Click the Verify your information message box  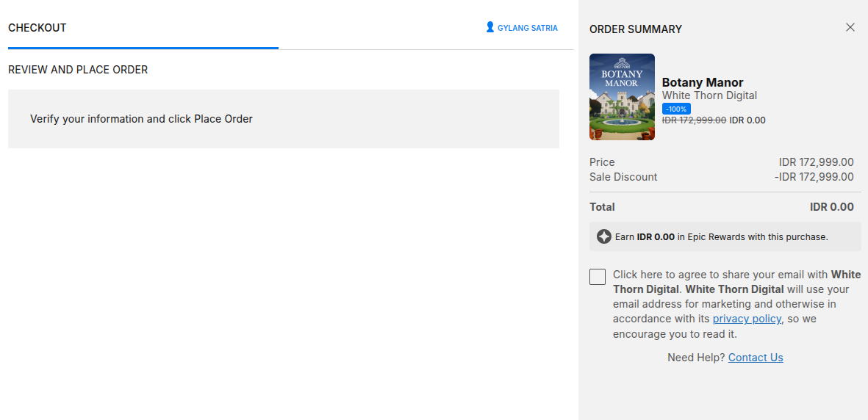pos(283,119)
